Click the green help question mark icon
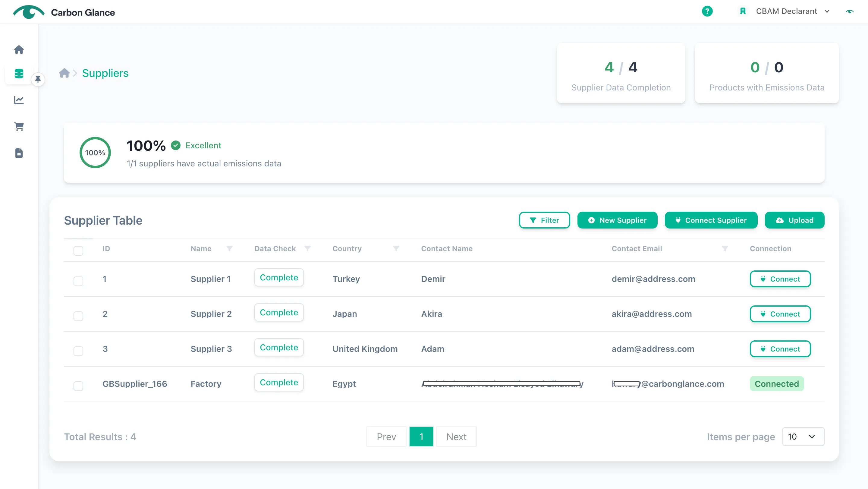 707,11
